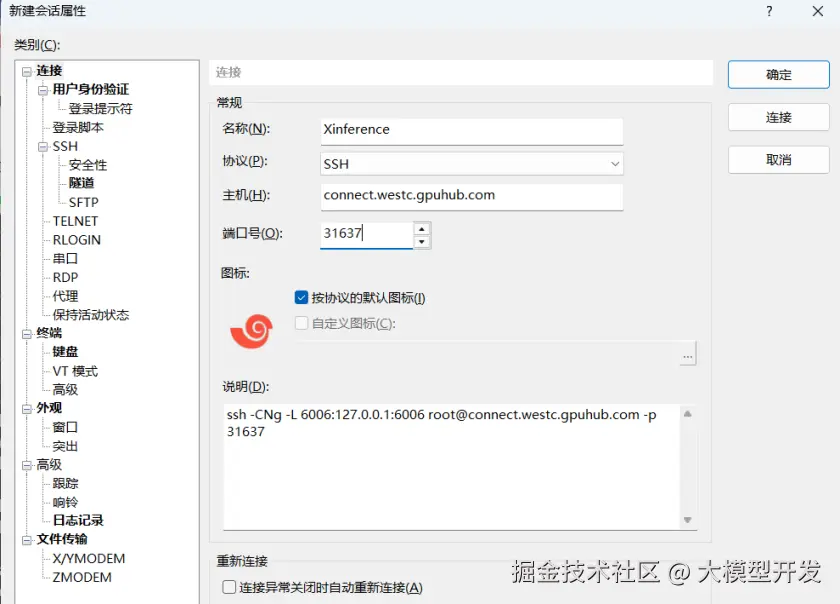Select 登录提示符 in the category tree
The image size is (840, 604).
pos(100,109)
